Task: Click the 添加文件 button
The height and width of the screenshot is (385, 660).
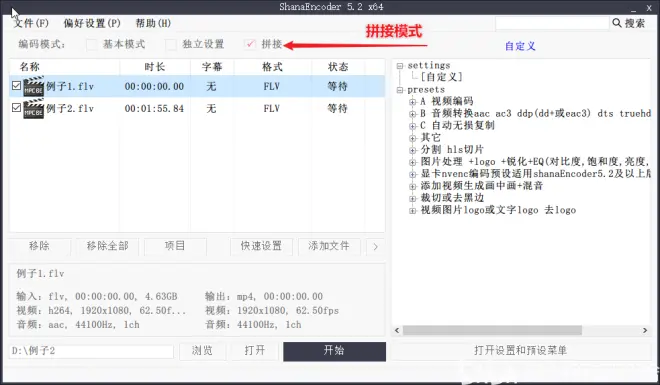Action: (x=329, y=246)
